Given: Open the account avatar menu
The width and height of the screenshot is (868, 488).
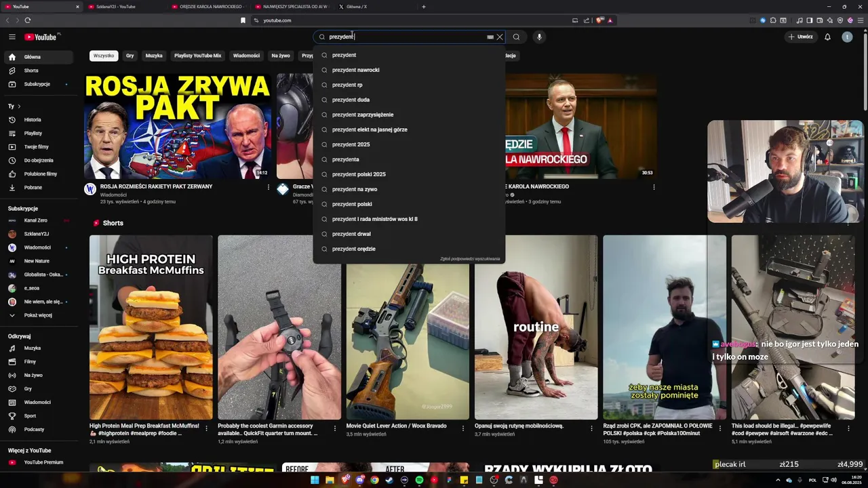Looking at the screenshot, I should tap(847, 37).
